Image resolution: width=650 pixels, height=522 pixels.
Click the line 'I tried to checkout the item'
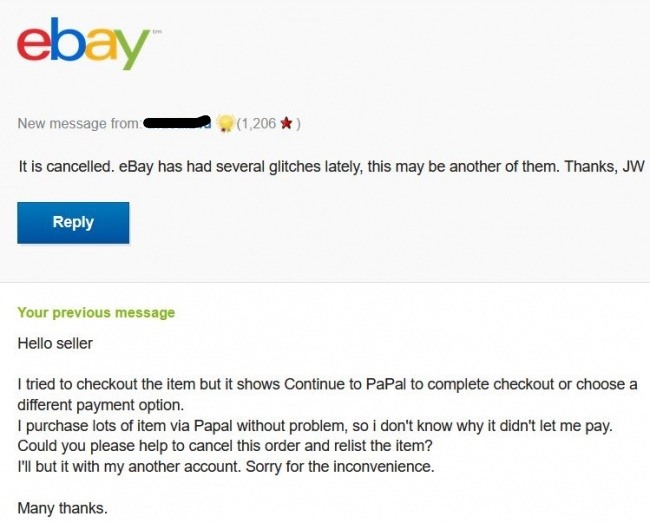pos(327,384)
